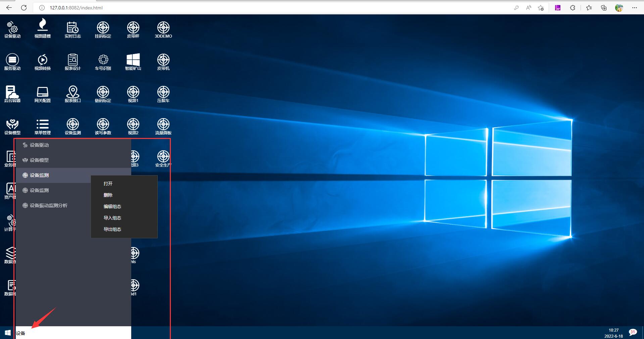Open the browser Collections icon
The width and height of the screenshot is (644, 339).
tap(604, 8)
